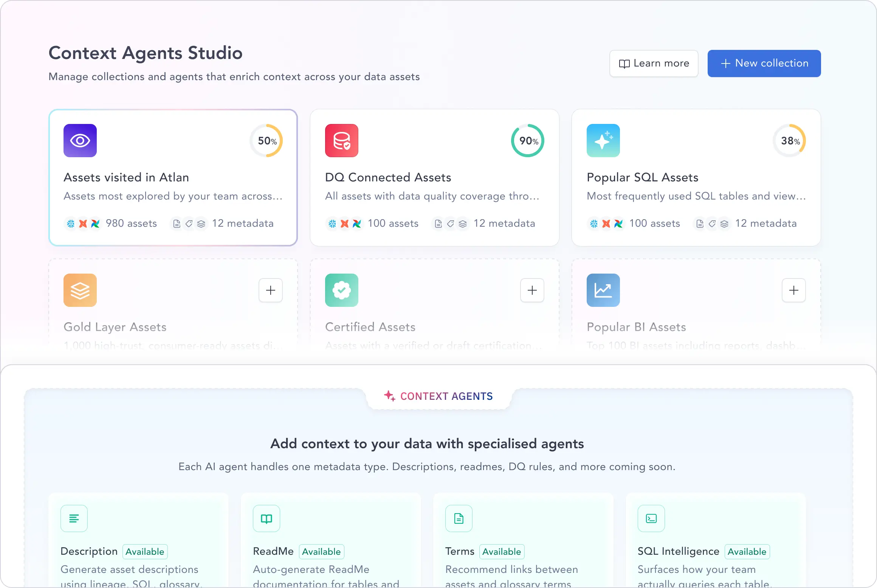Click the verified badge icon on Certified Assets
877x588 pixels.
tap(341, 290)
